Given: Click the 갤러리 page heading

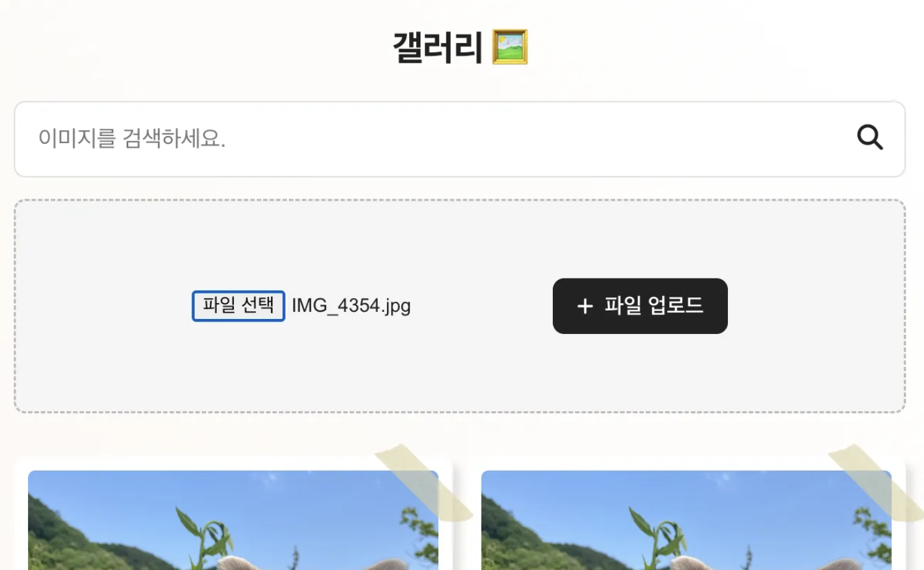Looking at the screenshot, I should click(437, 47).
